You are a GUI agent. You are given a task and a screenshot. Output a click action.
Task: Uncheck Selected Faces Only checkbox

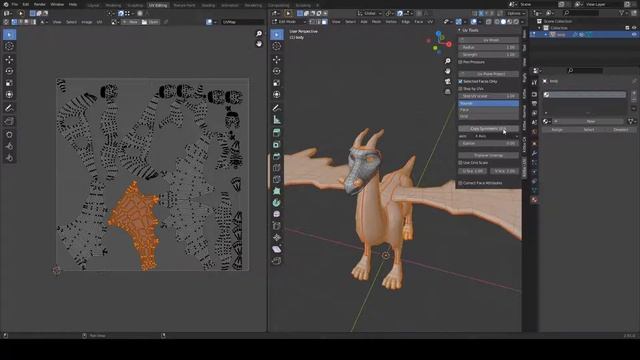click(x=460, y=82)
